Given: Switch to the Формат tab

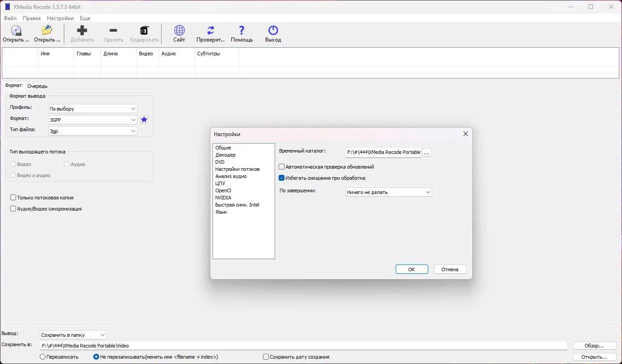Looking at the screenshot, I should pos(13,86).
